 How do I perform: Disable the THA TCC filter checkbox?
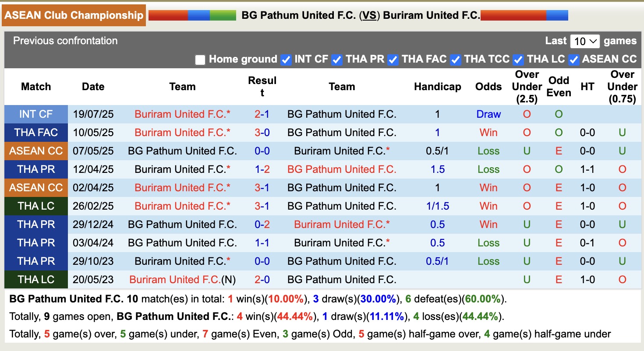[x=456, y=60]
